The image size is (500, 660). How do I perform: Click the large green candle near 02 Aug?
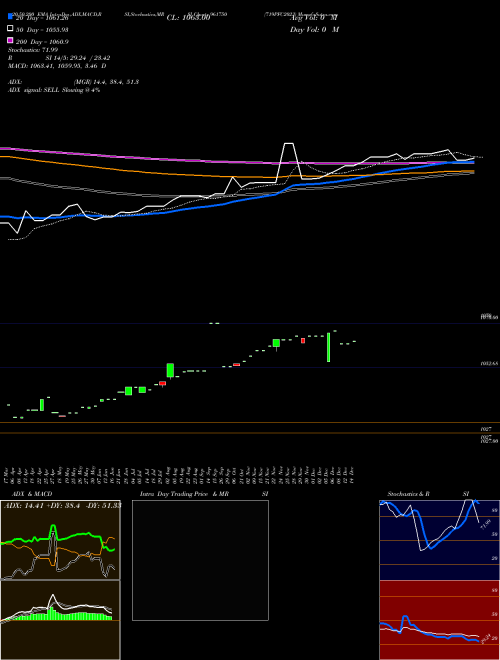[170, 370]
